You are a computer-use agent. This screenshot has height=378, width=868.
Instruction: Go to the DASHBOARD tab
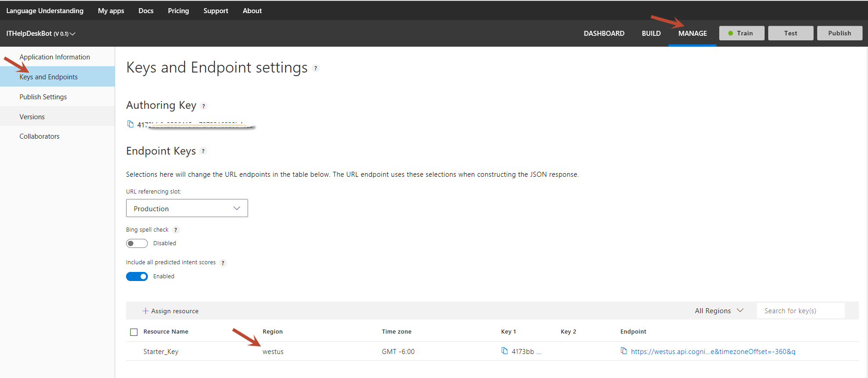tap(604, 34)
